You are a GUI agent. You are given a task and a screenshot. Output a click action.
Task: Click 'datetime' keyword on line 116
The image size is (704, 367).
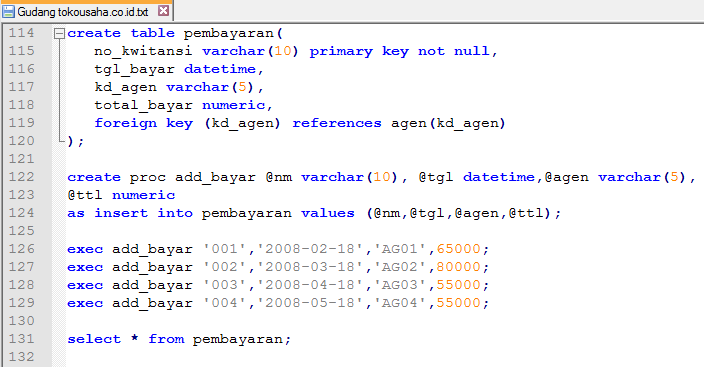(x=220, y=69)
